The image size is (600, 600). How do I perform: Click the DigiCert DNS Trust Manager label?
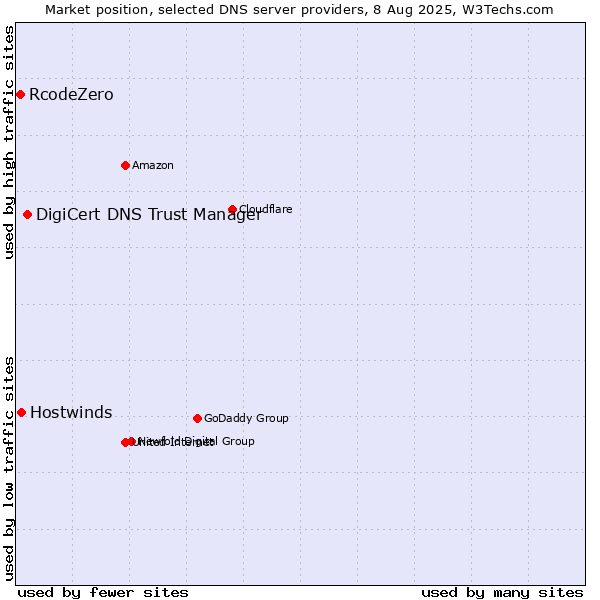pyautogui.click(x=149, y=215)
